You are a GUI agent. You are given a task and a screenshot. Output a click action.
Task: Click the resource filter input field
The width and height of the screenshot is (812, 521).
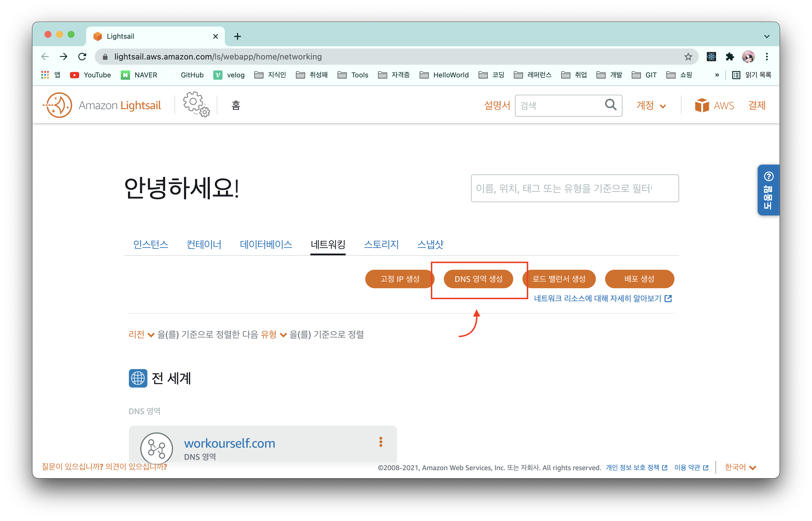tap(574, 188)
